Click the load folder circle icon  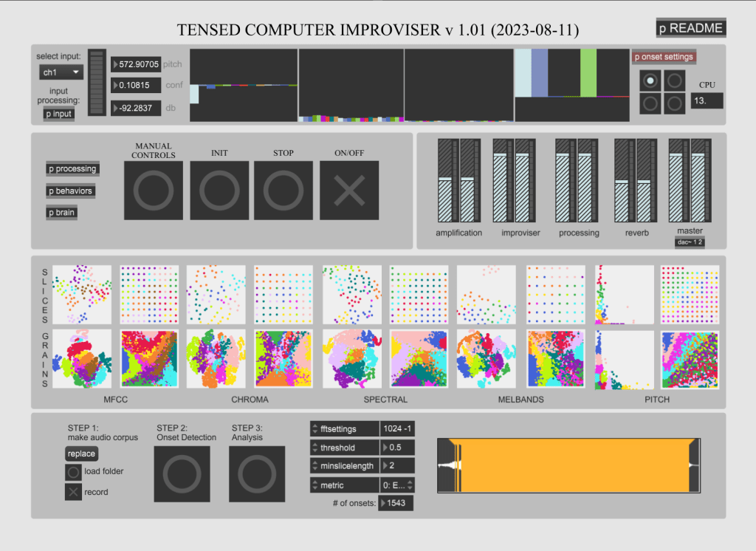tap(73, 471)
